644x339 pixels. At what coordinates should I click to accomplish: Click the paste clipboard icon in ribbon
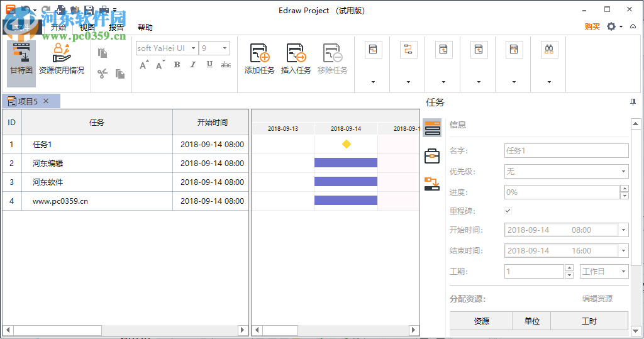103,53
